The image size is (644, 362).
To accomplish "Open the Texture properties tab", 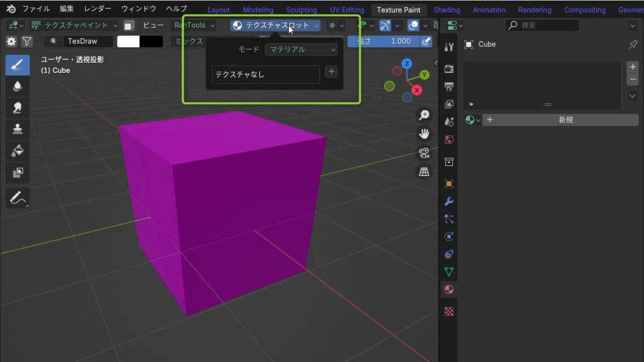I will coord(449,312).
